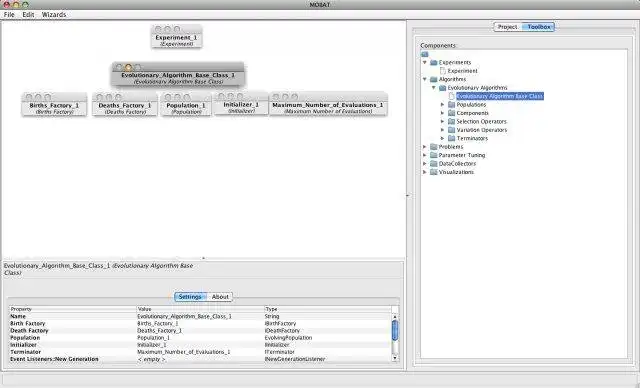
Task: Expand the Problems folder
Action: pyautogui.click(x=424, y=146)
